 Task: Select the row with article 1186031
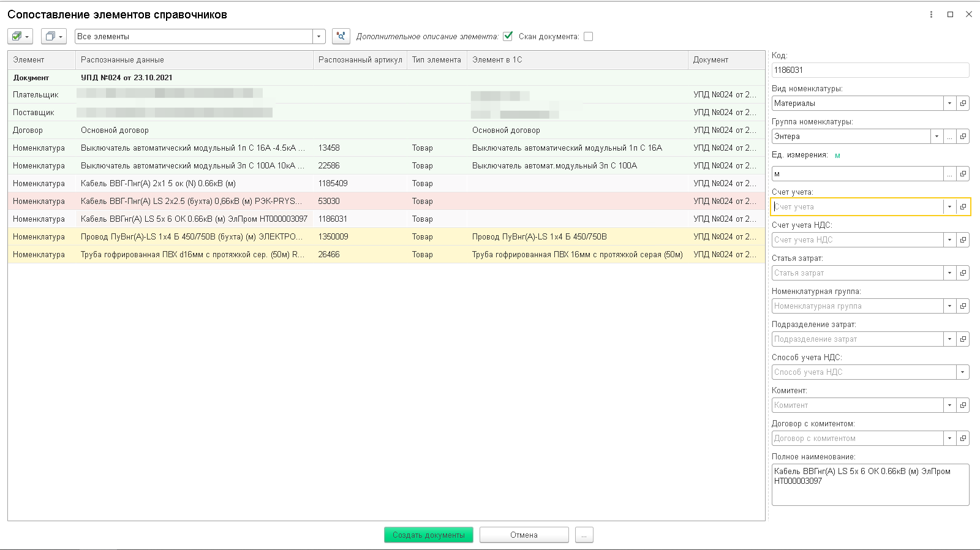[386, 219]
